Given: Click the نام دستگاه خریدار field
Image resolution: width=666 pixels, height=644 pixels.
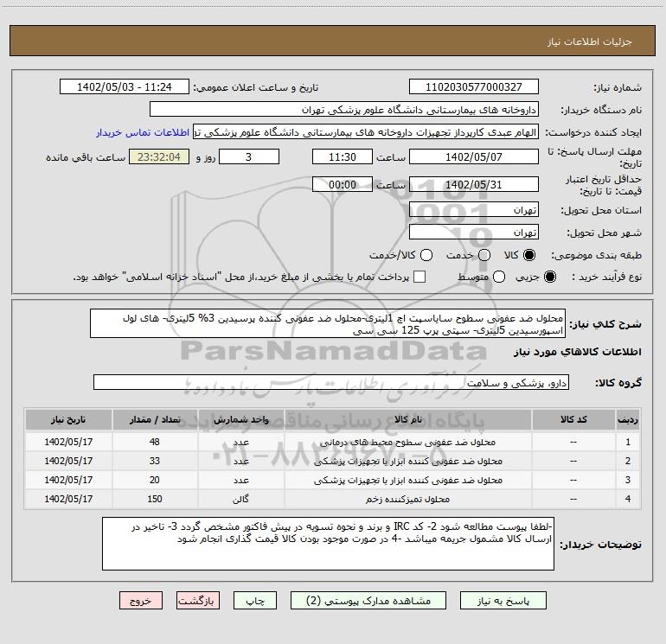Looking at the screenshot, I should pyautogui.click(x=344, y=109).
